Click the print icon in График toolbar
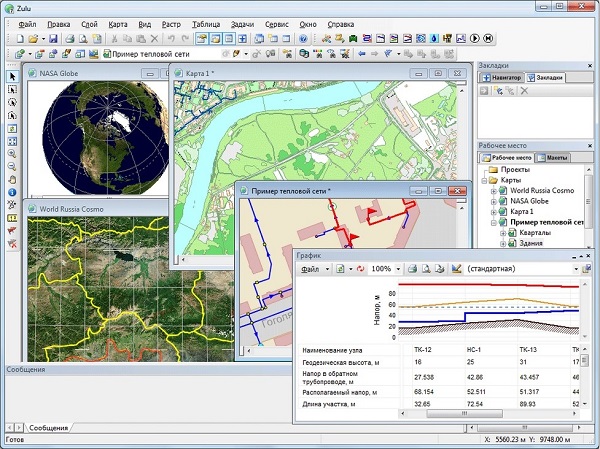Screen dimensions: 600x449 point(413,269)
